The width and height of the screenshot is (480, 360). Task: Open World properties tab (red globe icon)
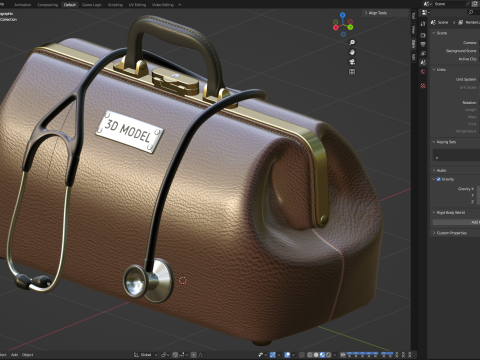point(423,72)
